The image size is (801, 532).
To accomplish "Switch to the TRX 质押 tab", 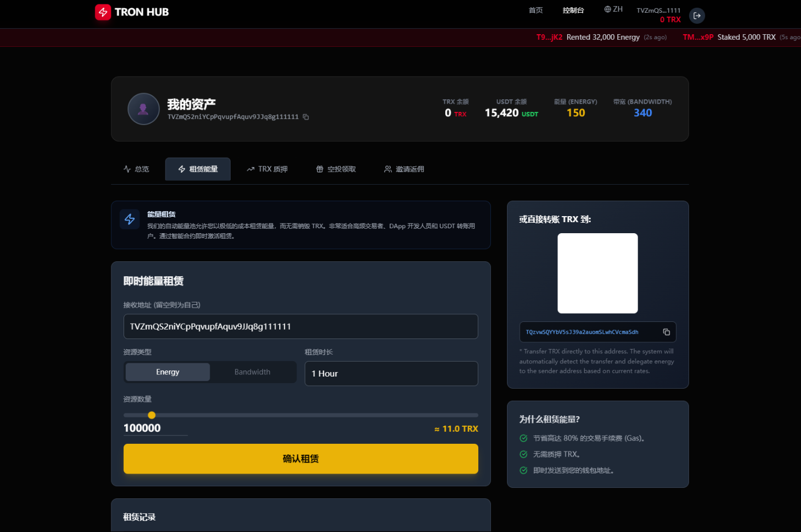I will pyautogui.click(x=267, y=169).
